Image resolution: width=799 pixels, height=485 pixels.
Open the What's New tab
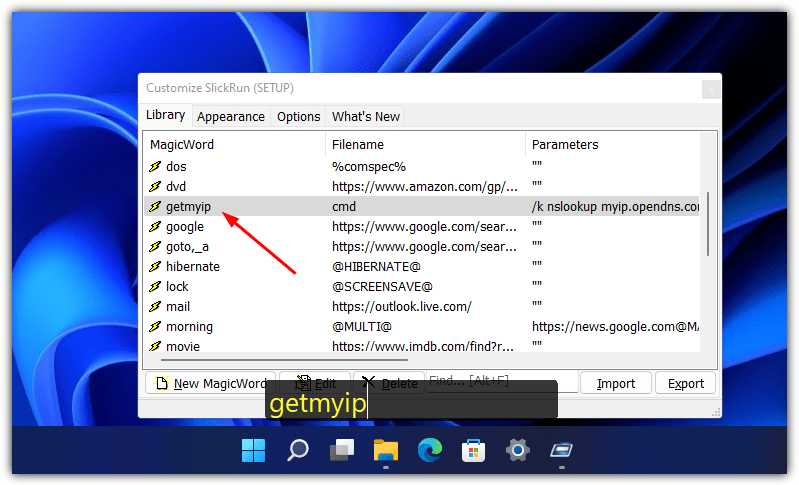click(x=366, y=117)
